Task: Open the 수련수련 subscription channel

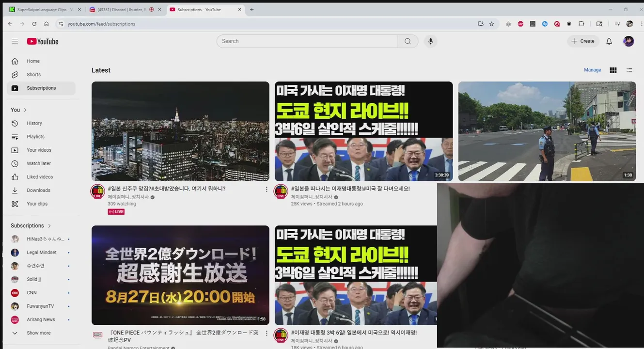Action: tap(41, 266)
